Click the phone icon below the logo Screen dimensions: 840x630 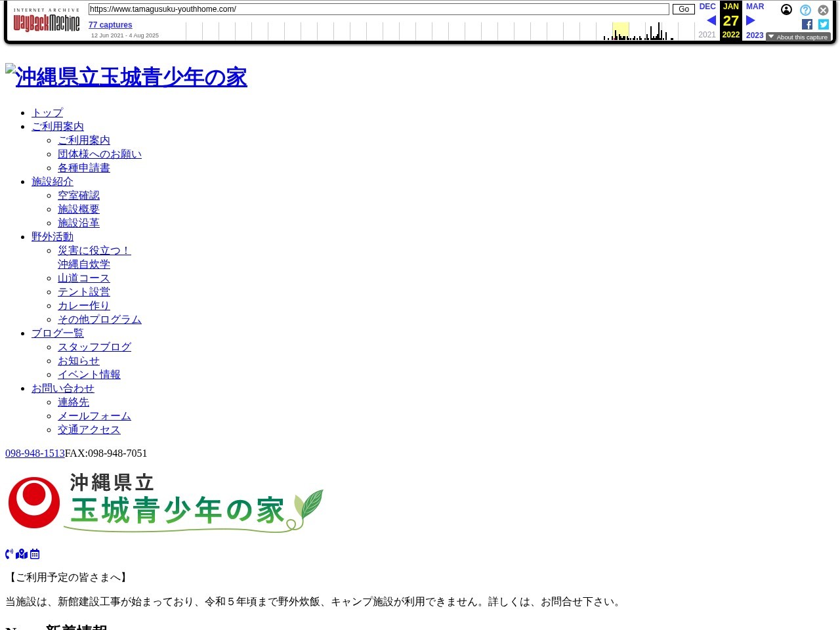(9, 554)
